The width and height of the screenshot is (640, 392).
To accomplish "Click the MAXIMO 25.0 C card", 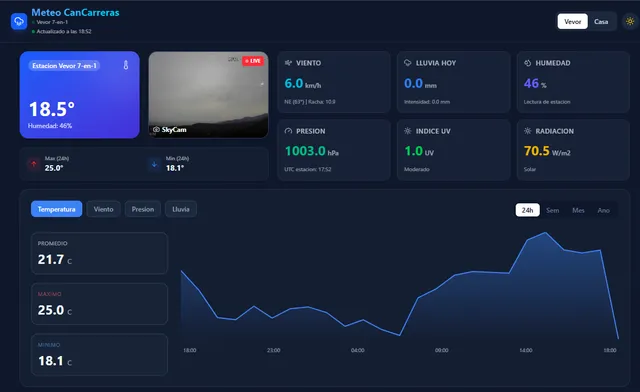I will click(x=99, y=304).
